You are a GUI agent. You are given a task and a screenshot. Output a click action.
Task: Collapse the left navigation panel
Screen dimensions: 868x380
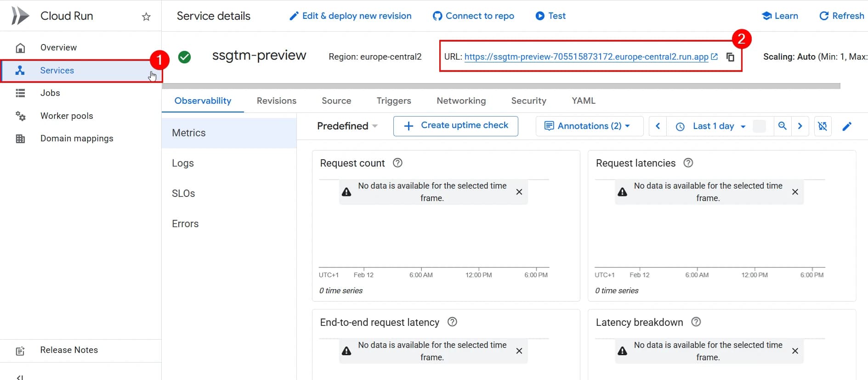point(20,377)
